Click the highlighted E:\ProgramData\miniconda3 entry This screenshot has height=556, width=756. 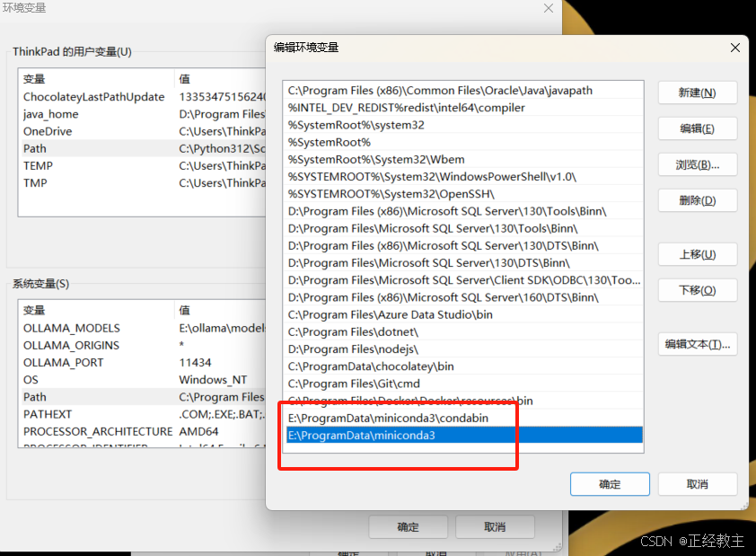(x=464, y=436)
